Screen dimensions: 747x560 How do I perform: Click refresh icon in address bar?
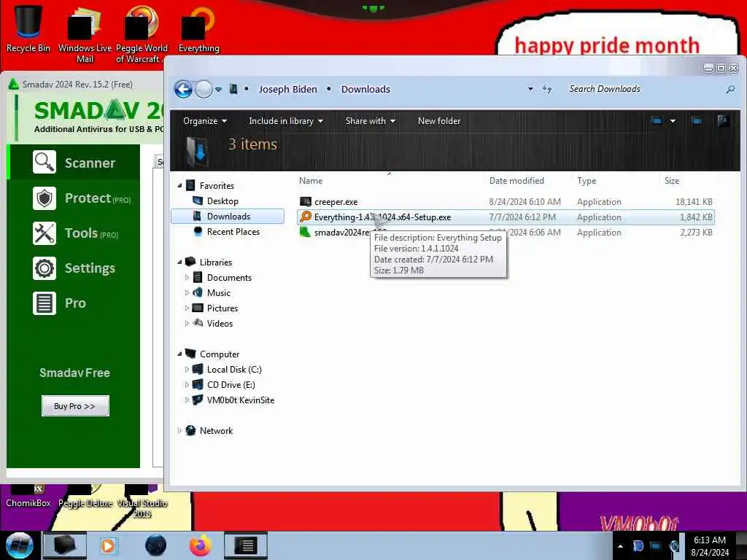(547, 89)
